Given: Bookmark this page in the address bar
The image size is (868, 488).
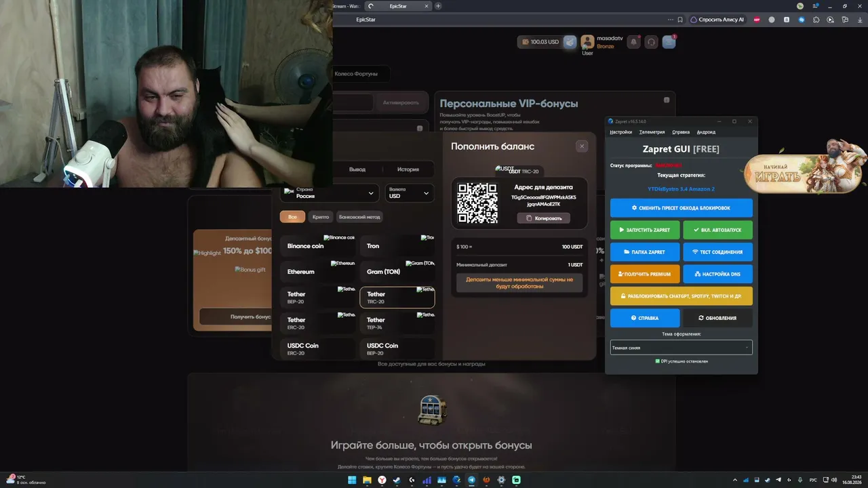Looking at the screenshot, I should [680, 20].
